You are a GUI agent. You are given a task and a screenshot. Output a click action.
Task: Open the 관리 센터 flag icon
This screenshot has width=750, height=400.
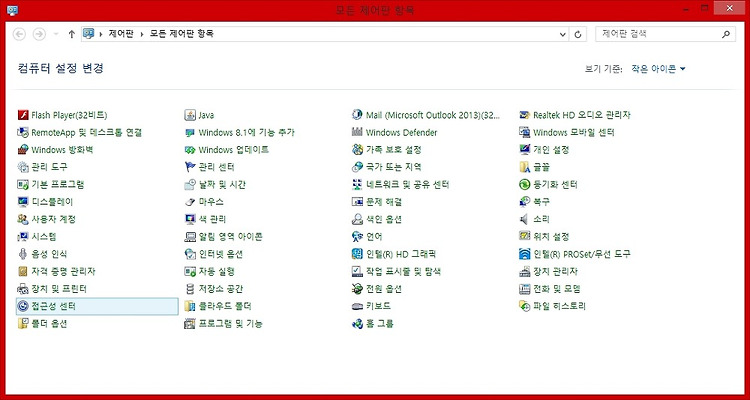[190, 167]
